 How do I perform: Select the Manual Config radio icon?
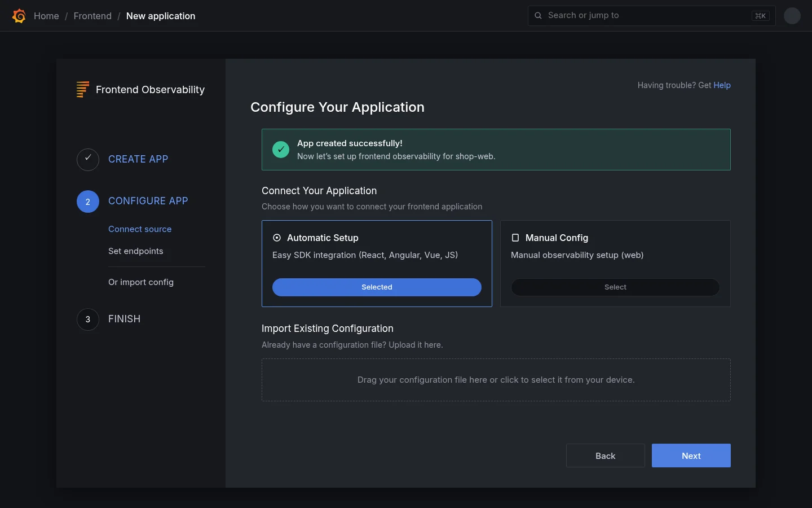pos(515,238)
